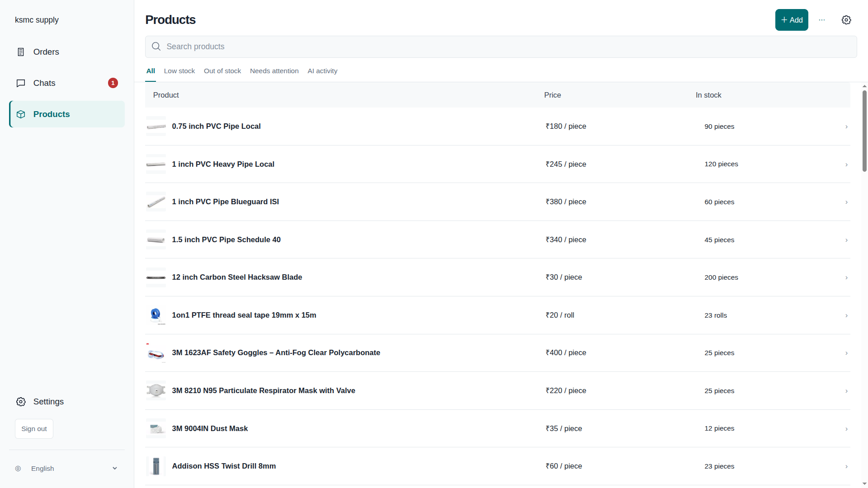
Task: Click the 200 pieces stock value
Action: tap(721, 277)
